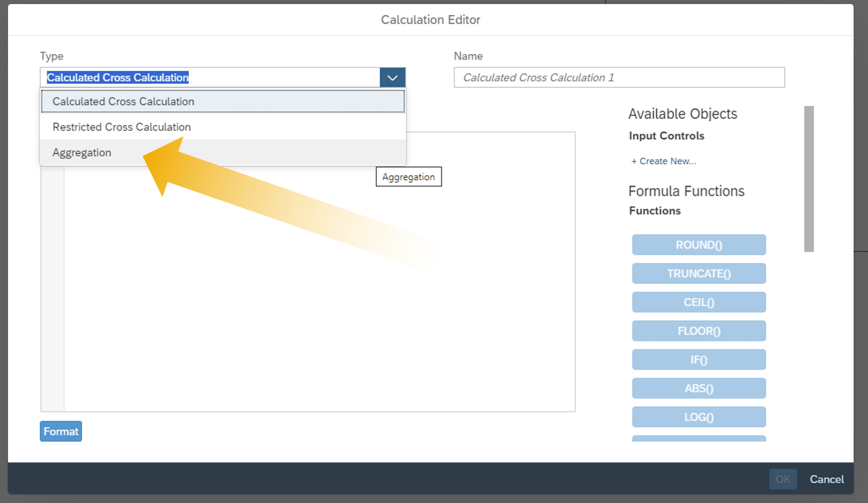Open the Format dialog
The height and width of the screenshot is (503, 868).
coord(60,431)
